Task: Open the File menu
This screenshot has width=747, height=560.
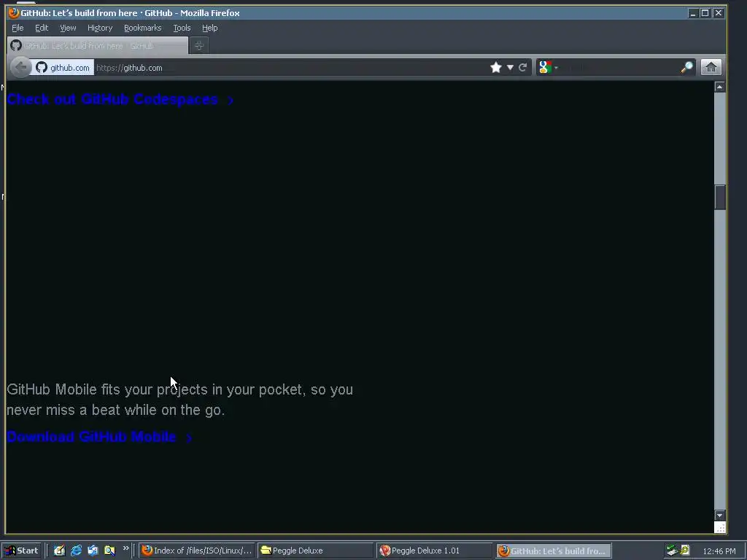Action: [18, 28]
